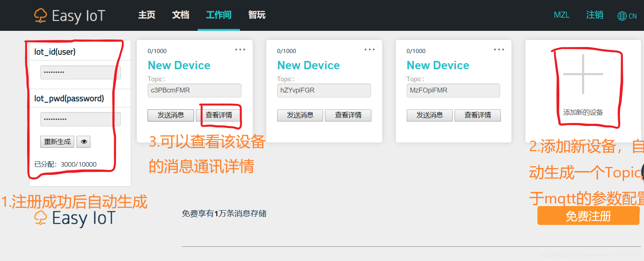The height and width of the screenshot is (261, 644).
Task: Click the MZL username link
Action: click(562, 15)
